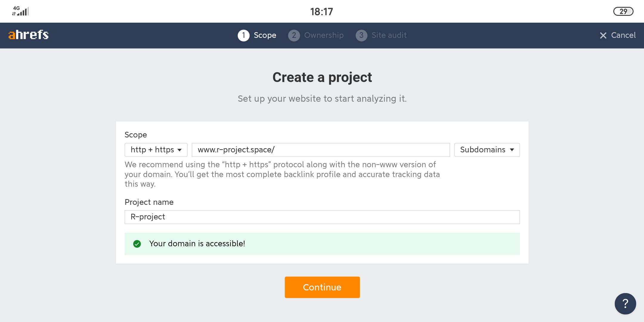
Task: Click the green checkmark accessible icon
Action: (137, 244)
